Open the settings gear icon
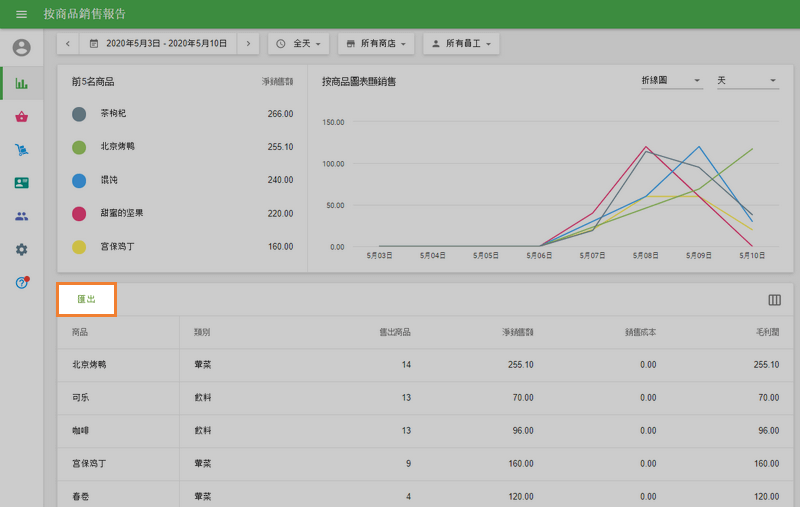The height and width of the screenshot is (507, 800). pos(21,249)
